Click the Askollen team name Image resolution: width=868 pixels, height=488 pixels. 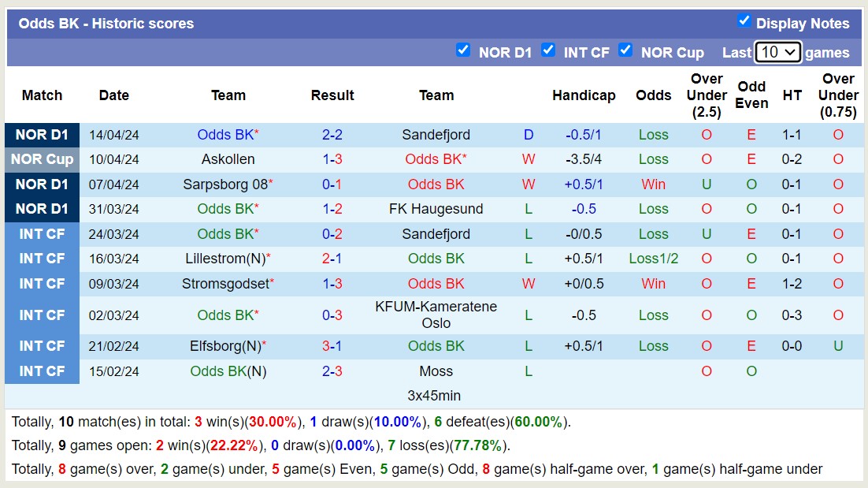click(228, 158)
